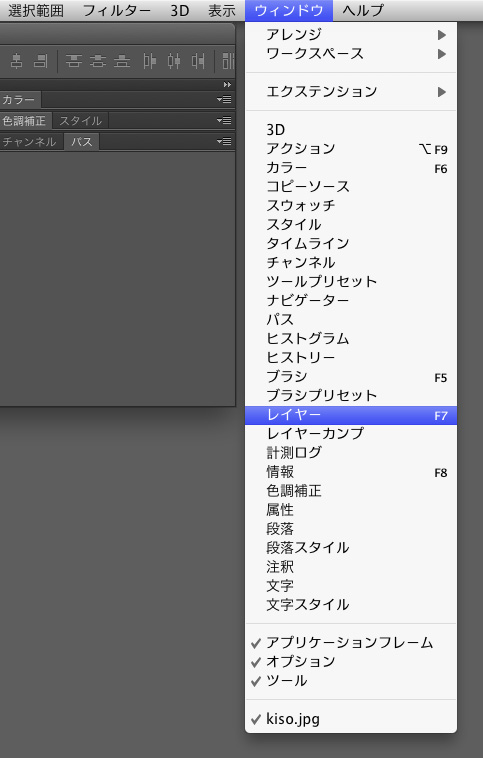The width and height of the screenshot is (483, 758).
Task: Click the distribute horizontal centers icon
Action: (174, 61)
